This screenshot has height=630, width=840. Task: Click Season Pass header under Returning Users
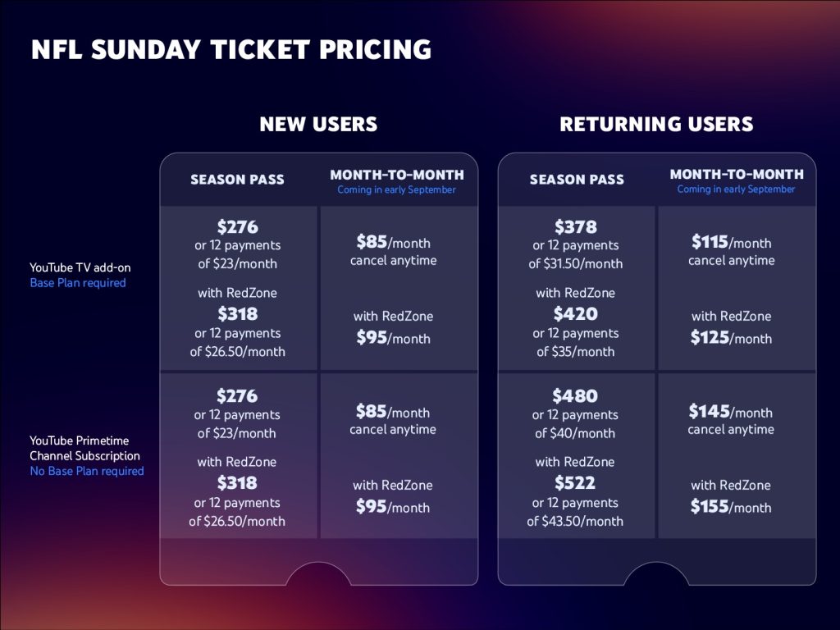click(577, 180)
